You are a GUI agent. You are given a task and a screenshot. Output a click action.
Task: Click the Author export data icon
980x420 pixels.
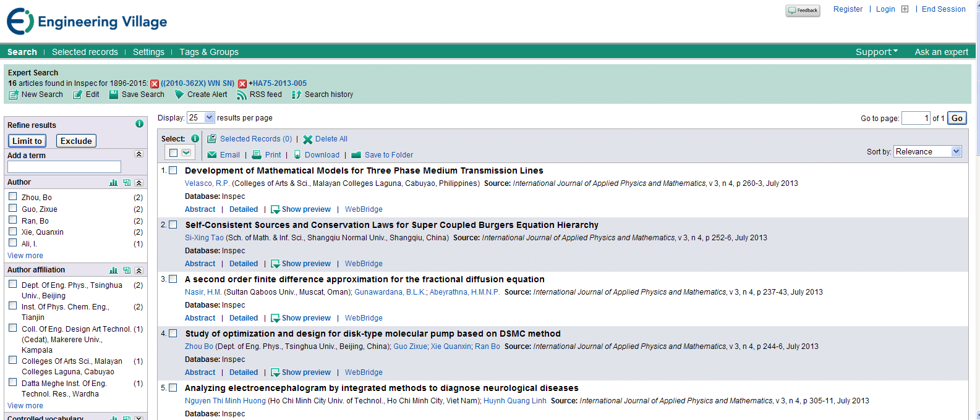point(127,183)
